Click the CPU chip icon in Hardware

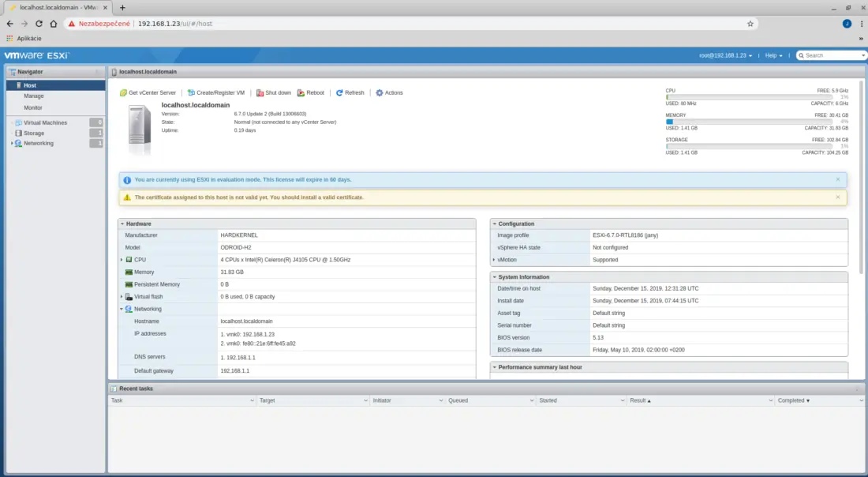pyautogui.click(x=129, y=260)
